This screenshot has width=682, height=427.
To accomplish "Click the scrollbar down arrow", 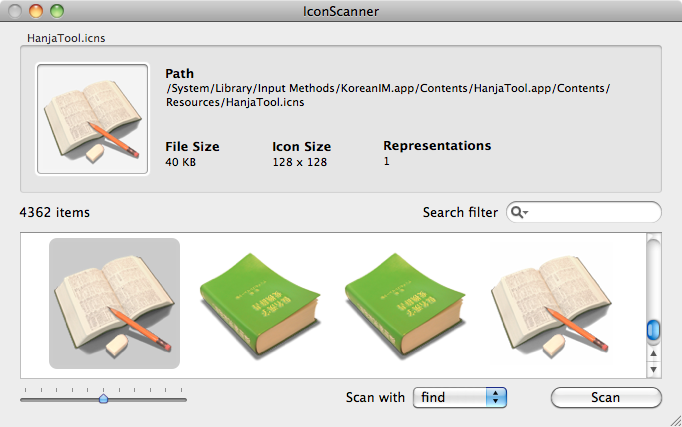I will (654, 369).
